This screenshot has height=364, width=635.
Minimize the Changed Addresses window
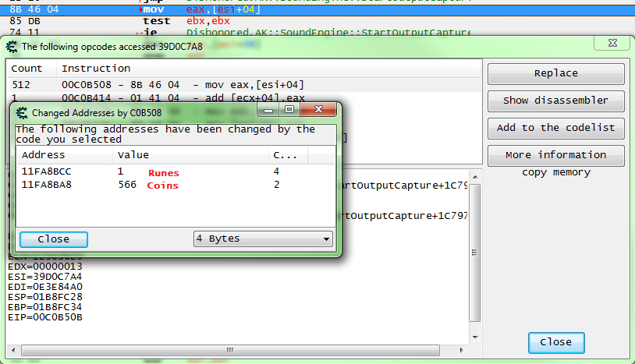[268, 110]
